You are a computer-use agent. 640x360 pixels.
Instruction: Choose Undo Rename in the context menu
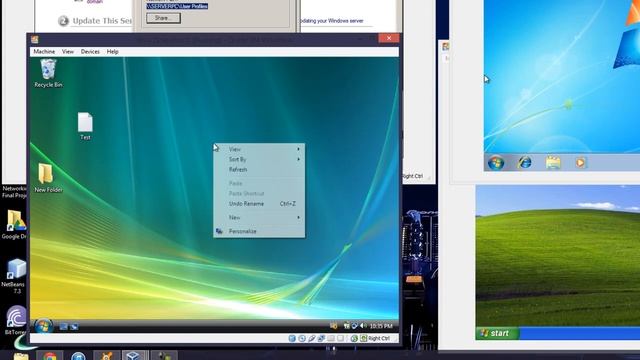tap(259, 204)
